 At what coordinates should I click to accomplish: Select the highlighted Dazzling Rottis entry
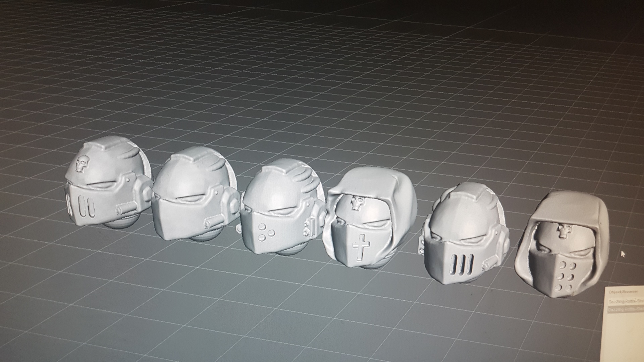626,310
